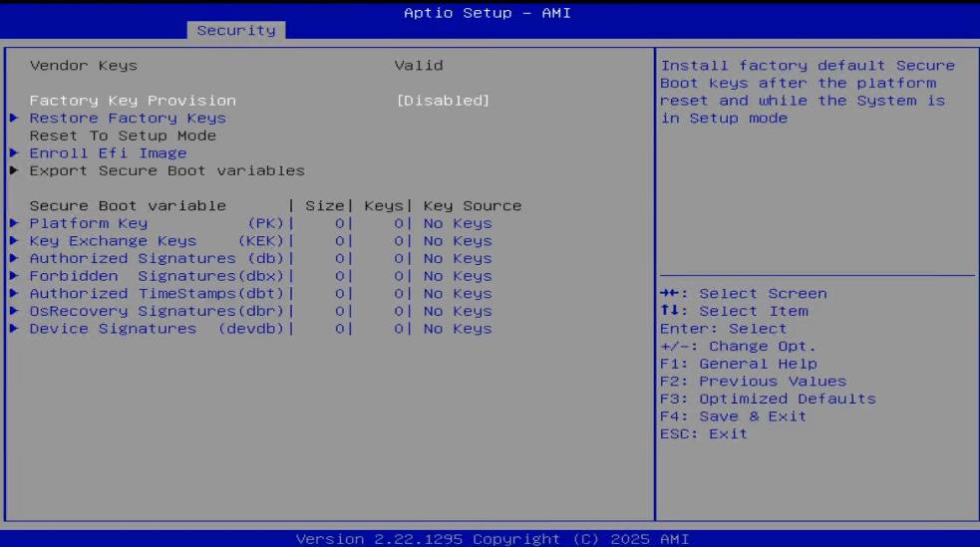
Task: Open Enroll Efi Image submenu
Action: [108, 153]
